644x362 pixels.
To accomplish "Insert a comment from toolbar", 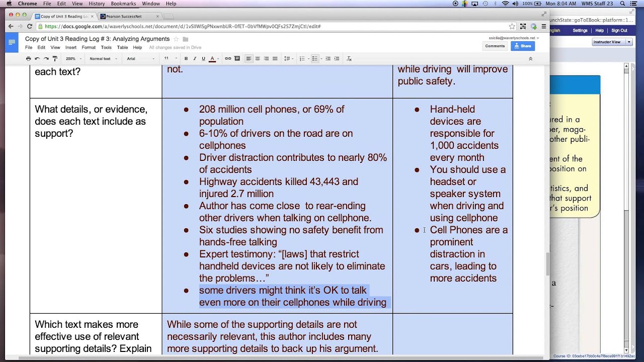I will (x=237, y=59).
